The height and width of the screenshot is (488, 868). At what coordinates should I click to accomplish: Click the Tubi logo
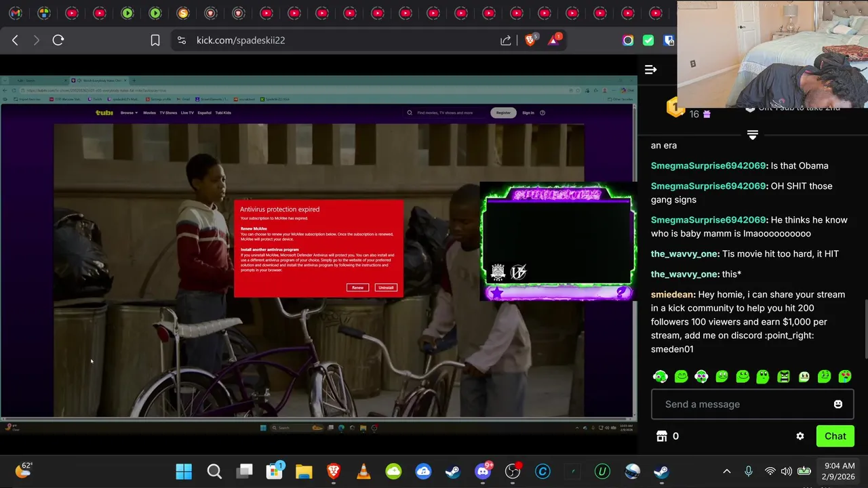[104, 113]
